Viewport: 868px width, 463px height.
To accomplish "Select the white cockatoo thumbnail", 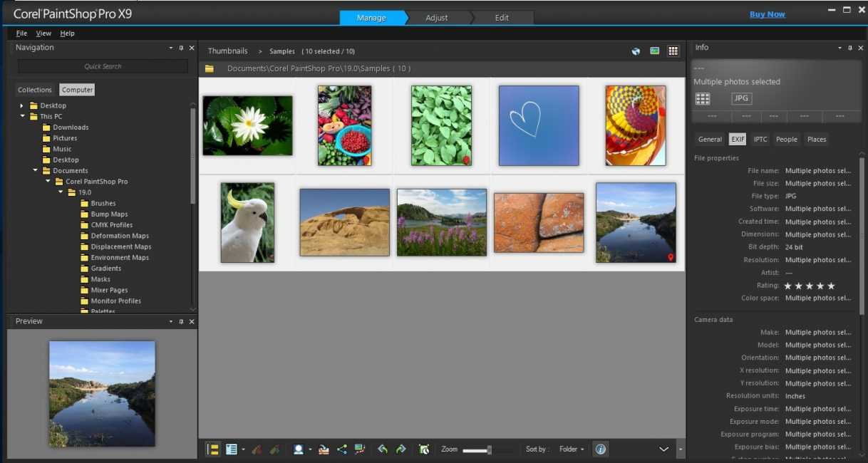I will 247,222.
